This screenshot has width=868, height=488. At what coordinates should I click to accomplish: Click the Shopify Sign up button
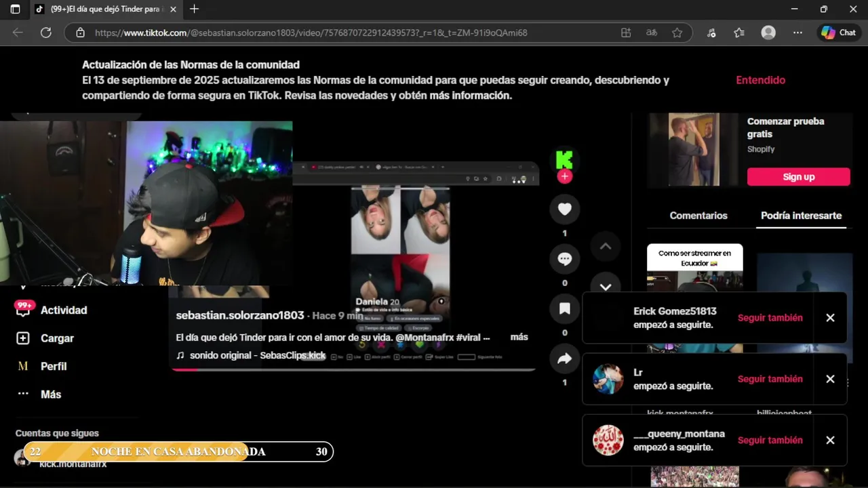click(x=798, y=177)
